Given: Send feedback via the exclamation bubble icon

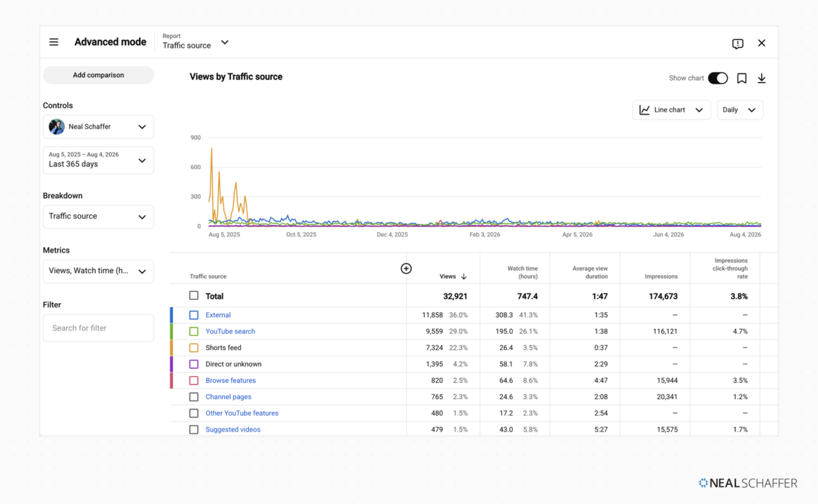Looking at the screenshot, I should (x=738, y=44).
